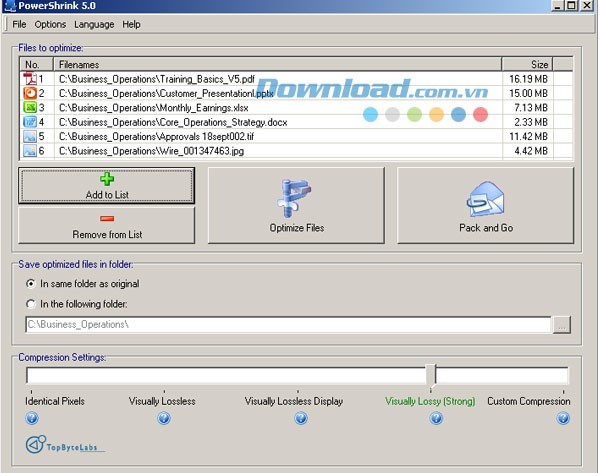Start Optimize Files
The width and height of the screenshot is (600, 473).
click(297, 205)
